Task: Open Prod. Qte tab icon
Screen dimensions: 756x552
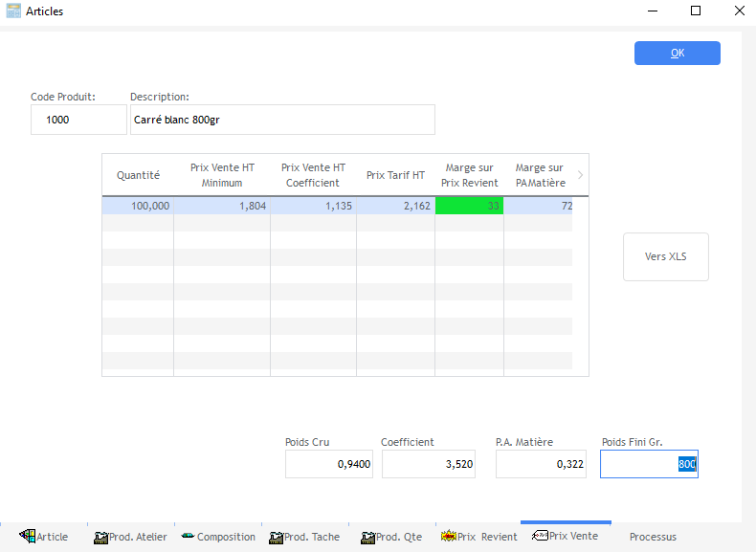Action: click(x=367, y=537)
